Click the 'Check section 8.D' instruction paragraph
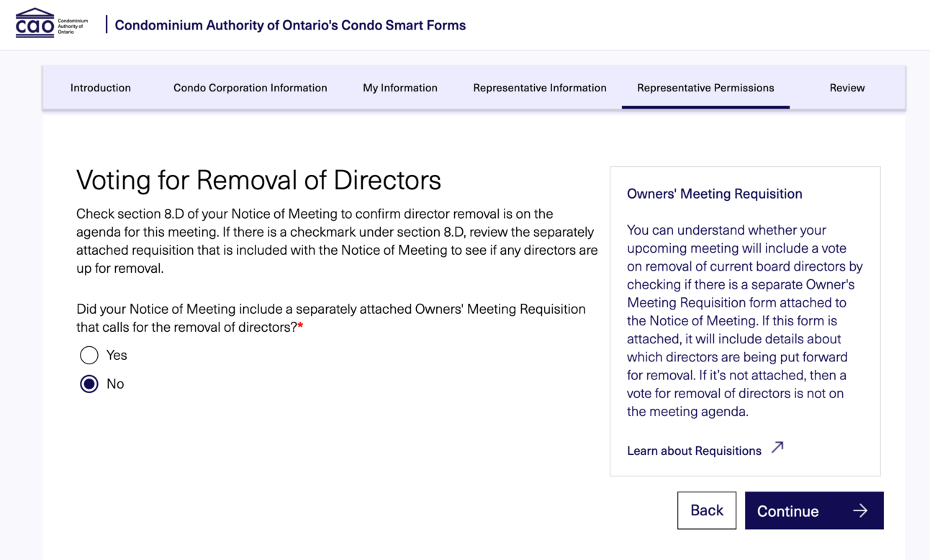The image size is (930, 560). coord(337,241)
